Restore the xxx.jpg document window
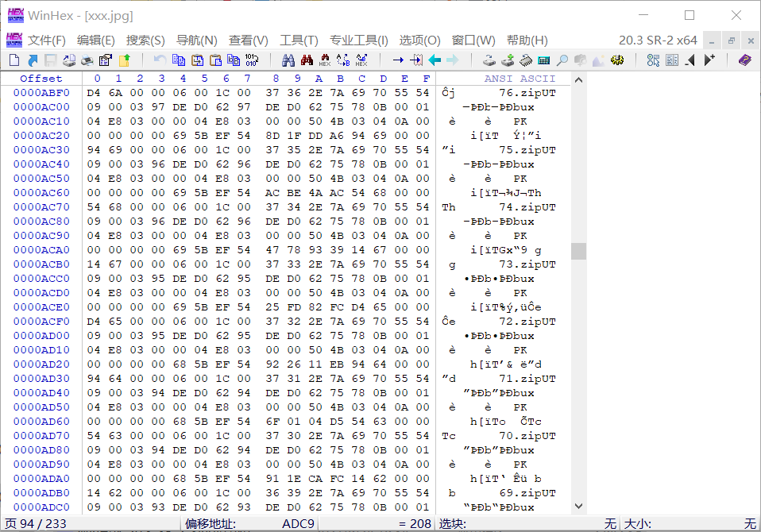Image resolution: width=761 pixels, height=532 pixels. point(731,41)
